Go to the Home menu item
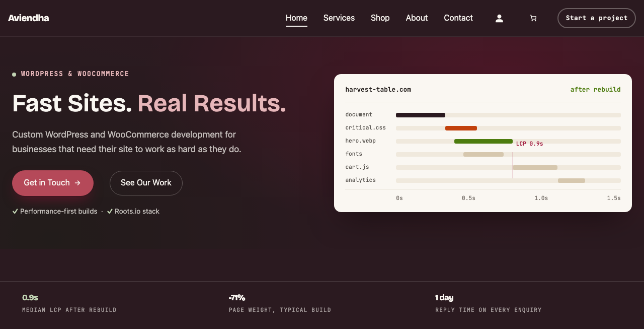The image size is (644, 329). pos(296,18)
